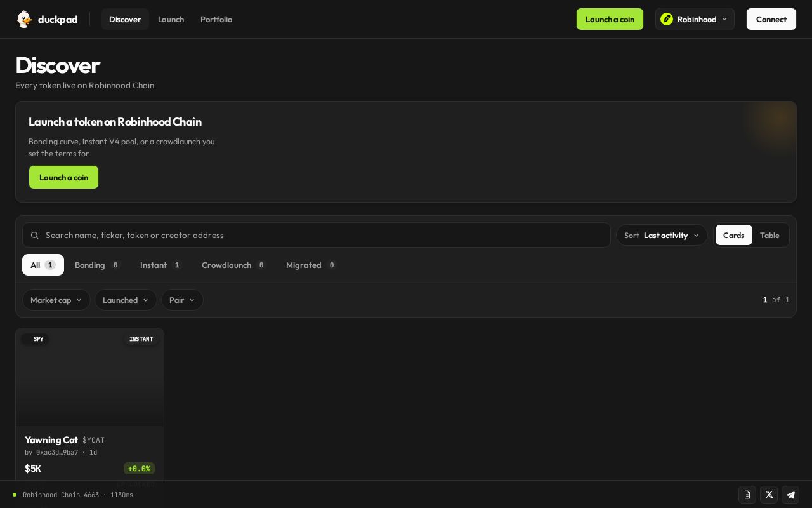Open the Yawning Cat token card image
Screen dimensions: 812x508
[x=89, y=377]
